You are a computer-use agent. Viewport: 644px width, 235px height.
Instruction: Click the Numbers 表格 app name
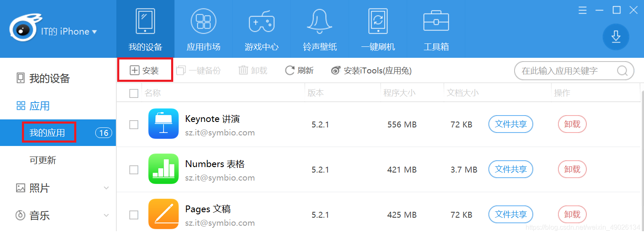pyautogui.click(x=215, y=164)
